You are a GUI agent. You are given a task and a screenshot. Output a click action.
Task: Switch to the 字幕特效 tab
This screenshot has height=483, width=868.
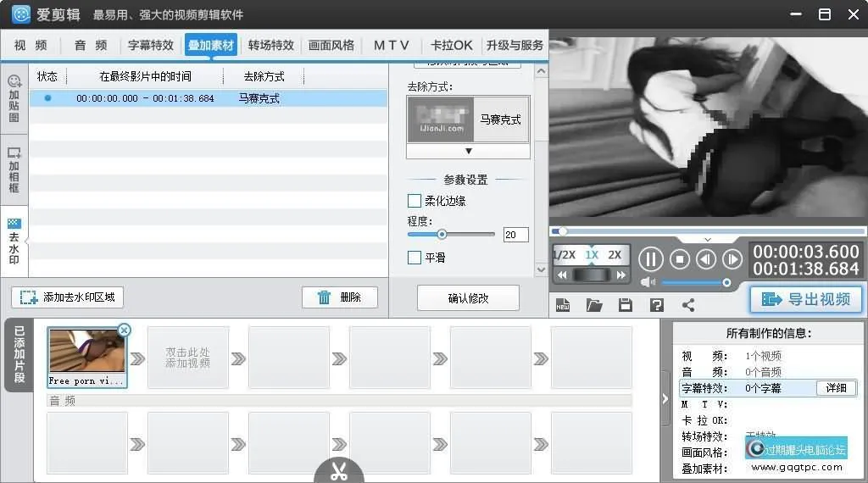(x=150, y=46)
